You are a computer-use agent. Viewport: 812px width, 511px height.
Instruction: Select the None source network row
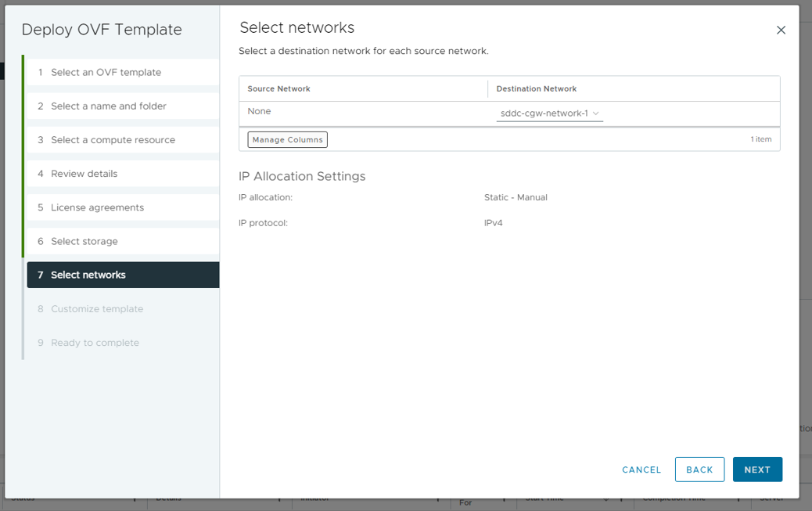click(259, 112)
